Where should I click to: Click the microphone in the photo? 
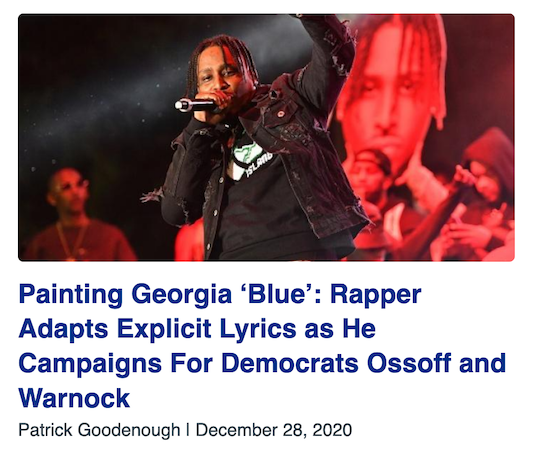point(195,105)
